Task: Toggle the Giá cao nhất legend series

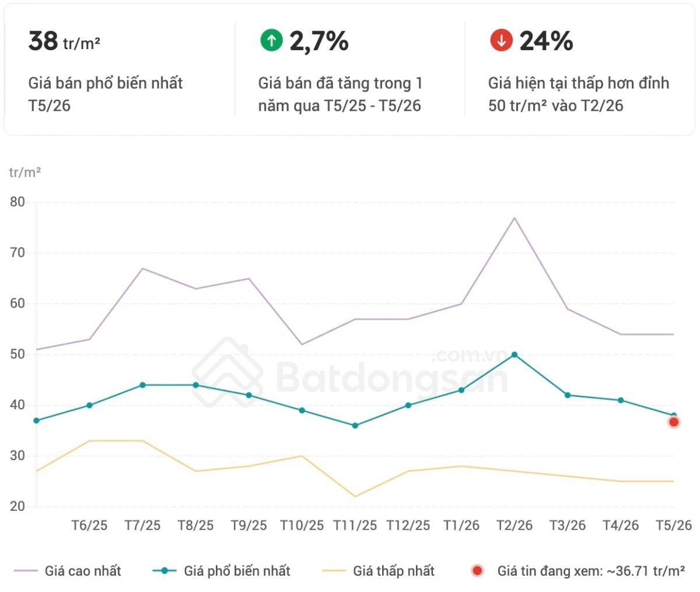Action: click(67, 570)
